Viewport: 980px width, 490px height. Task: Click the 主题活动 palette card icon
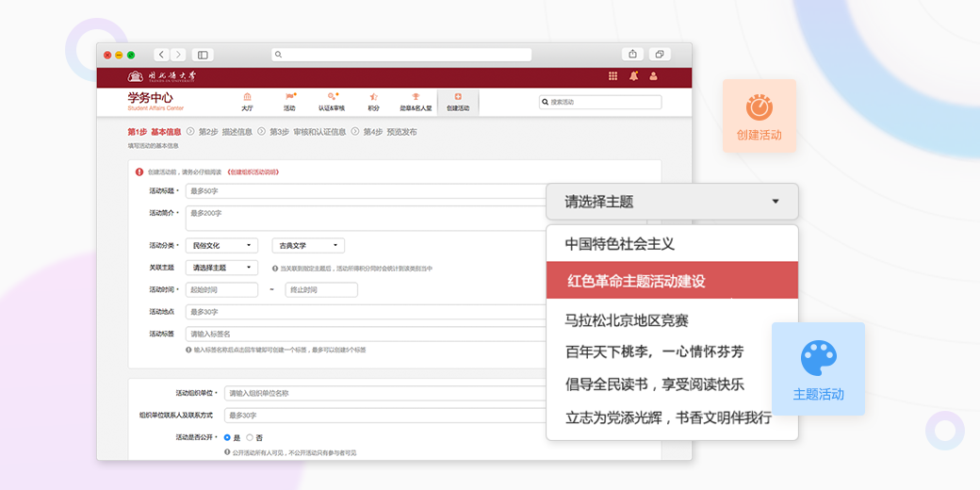point(819,359)
